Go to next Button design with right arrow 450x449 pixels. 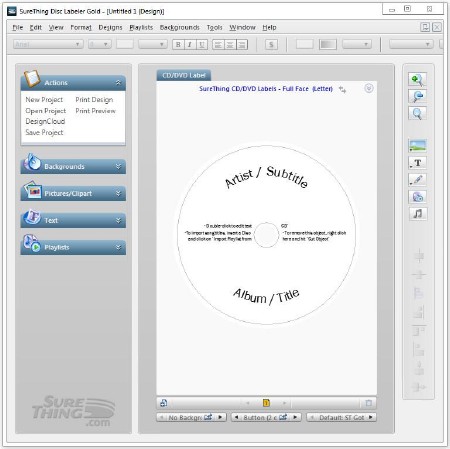(295, 417)
